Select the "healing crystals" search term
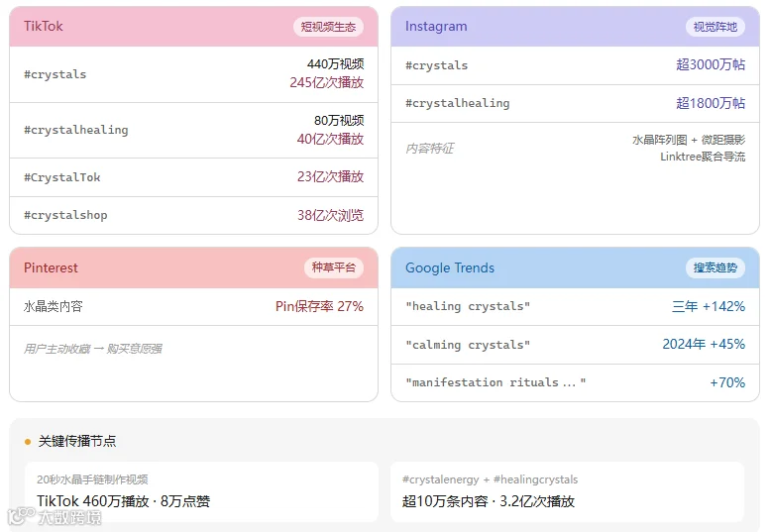Viewport: 770px width, 532px height. 468,306
